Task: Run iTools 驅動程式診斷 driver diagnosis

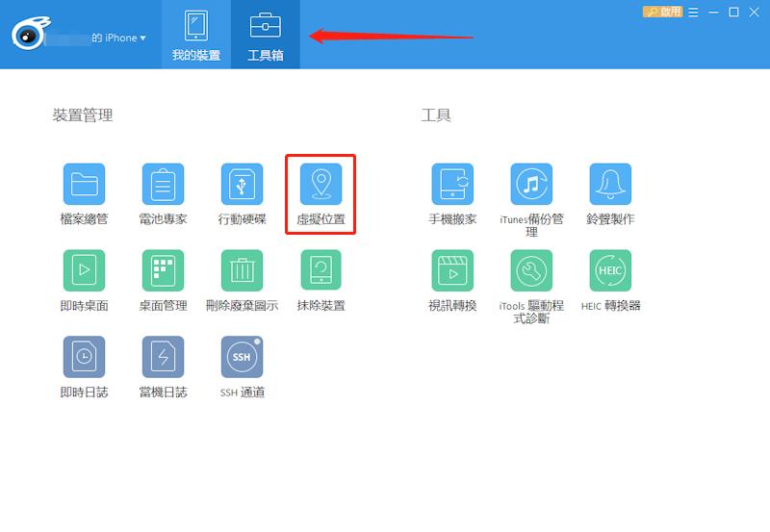Action: (531, 270)
